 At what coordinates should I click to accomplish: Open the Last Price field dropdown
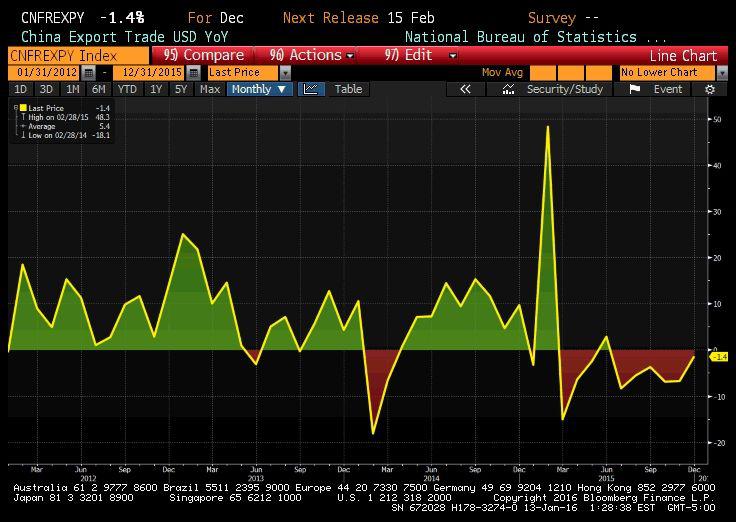tap(285, 73)
